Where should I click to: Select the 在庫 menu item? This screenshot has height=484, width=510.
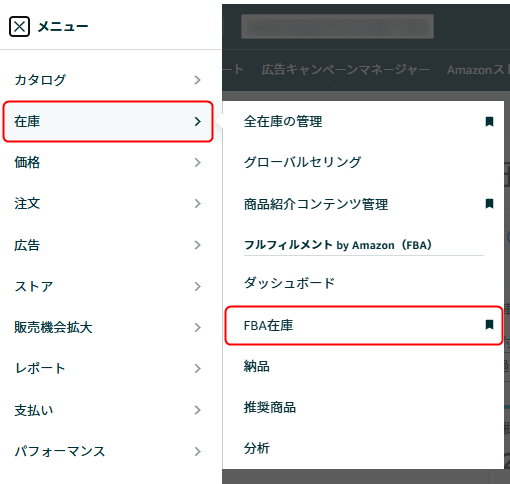[108, 121]
